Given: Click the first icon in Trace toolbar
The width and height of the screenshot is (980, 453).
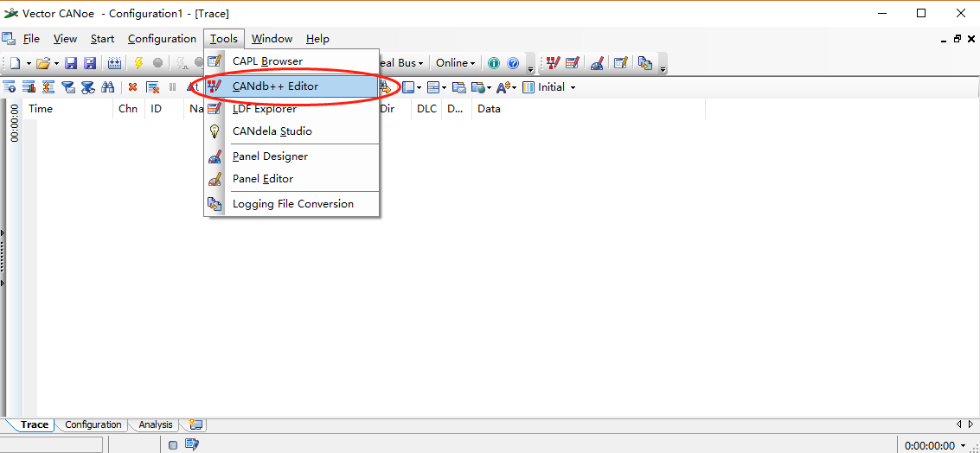Looking at the screenshot, I should click(x=10, y=87).
